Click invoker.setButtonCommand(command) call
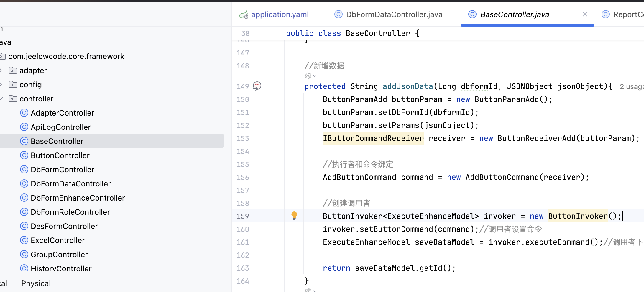Screen dimensions: 644x292 click(401, 229)
